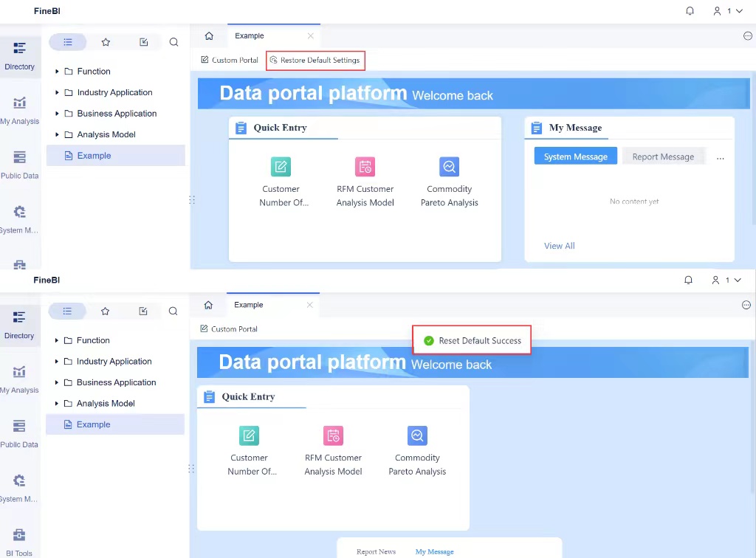756x558 pixels.
Task: Open search in top directory panel
Action: point(173,42)
